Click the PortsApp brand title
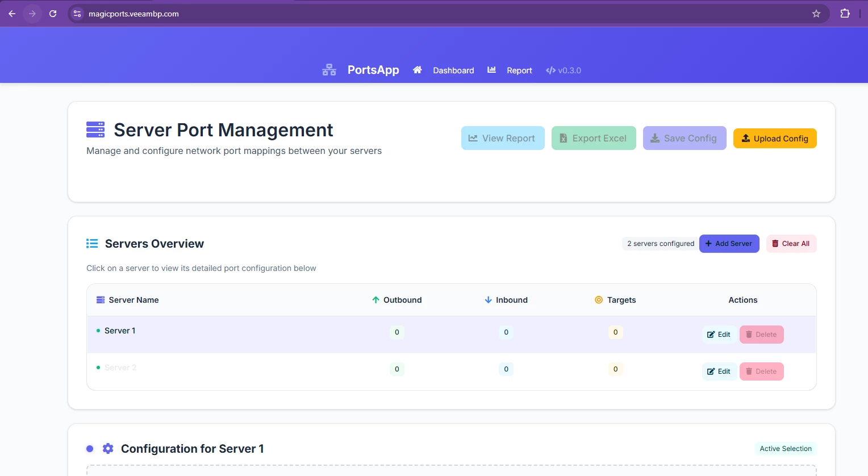 pos(373,70)
